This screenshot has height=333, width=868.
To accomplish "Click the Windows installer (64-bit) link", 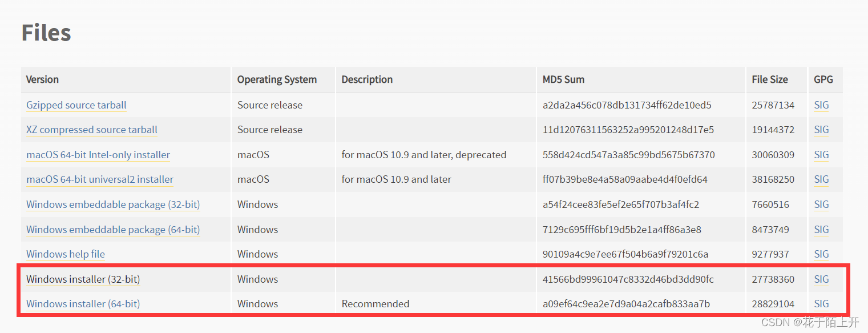I will [83, 304].
